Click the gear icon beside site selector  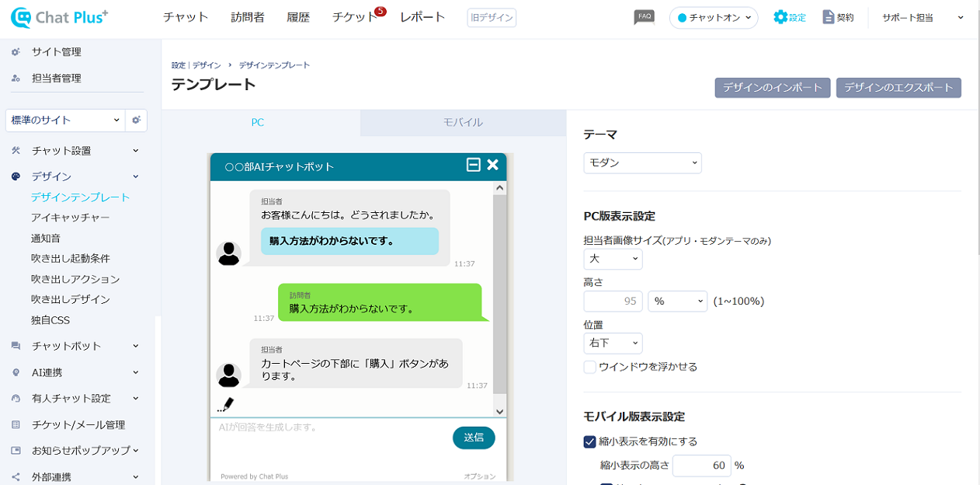(137, 120)
